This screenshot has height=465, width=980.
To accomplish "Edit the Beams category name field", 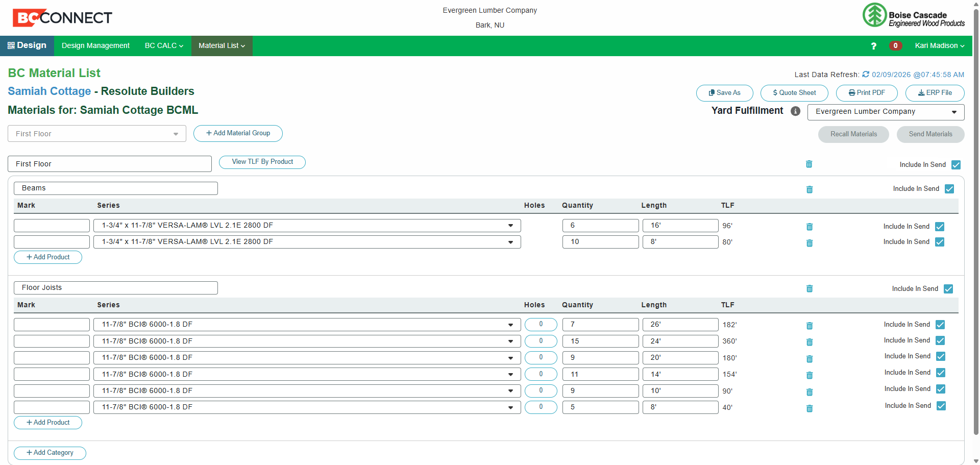I will pyautogui.click(x=116, y=188).
